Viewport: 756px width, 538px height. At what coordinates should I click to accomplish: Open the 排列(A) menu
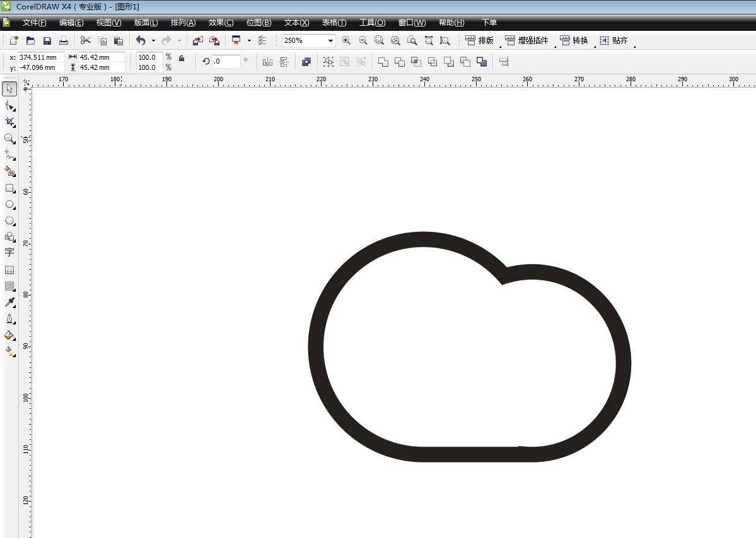tap(183, 23)
